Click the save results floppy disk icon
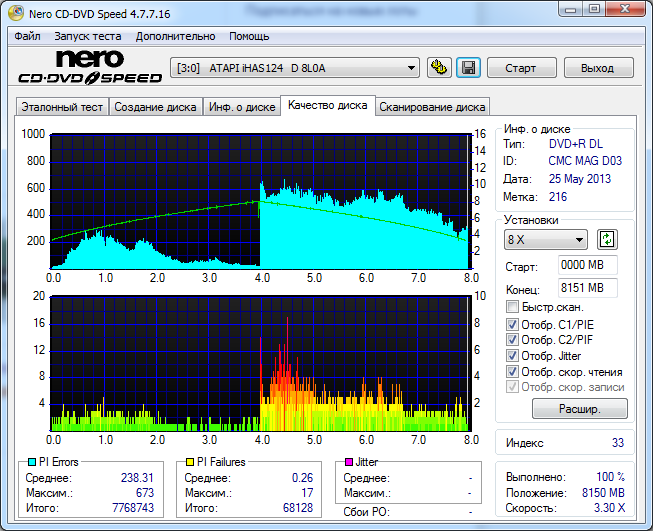 [x=468, y=68]
